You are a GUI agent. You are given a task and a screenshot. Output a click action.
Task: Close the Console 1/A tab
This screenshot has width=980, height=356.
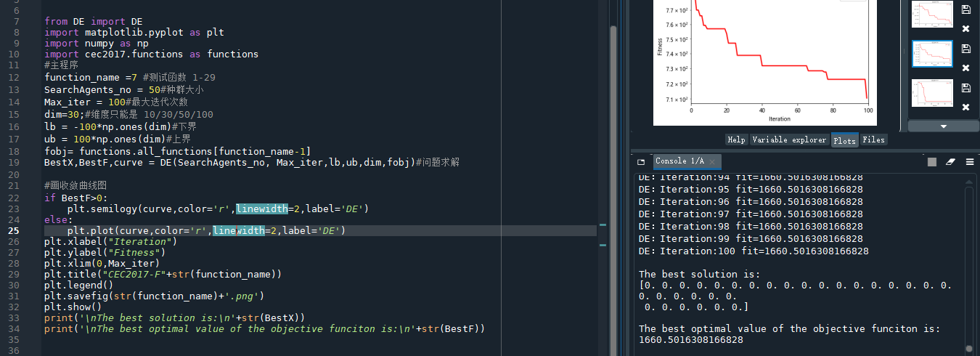pyautogui.click(x=713, y=161)
